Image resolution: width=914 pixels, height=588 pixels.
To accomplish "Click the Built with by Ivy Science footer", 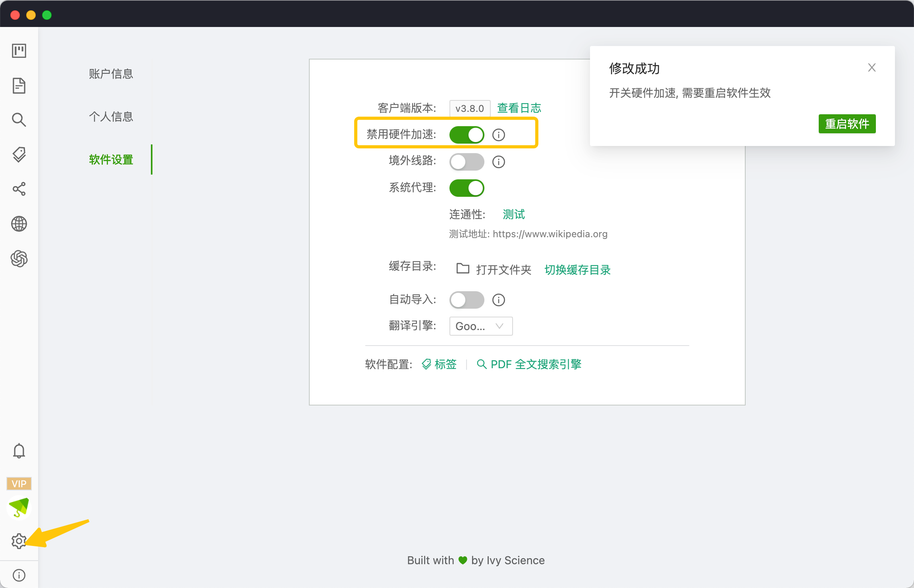I will click(x=476, y=560).
